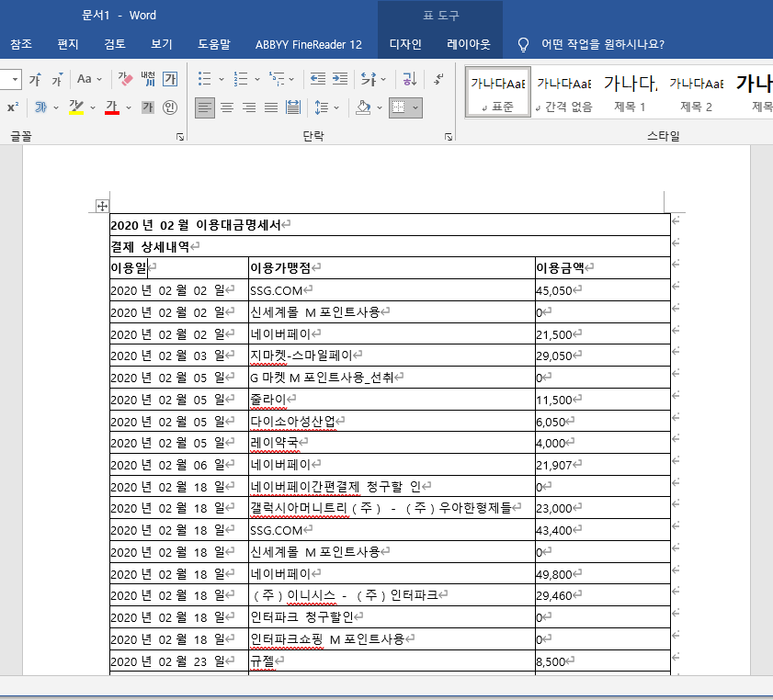Switch to the 보기 tab

162,44
